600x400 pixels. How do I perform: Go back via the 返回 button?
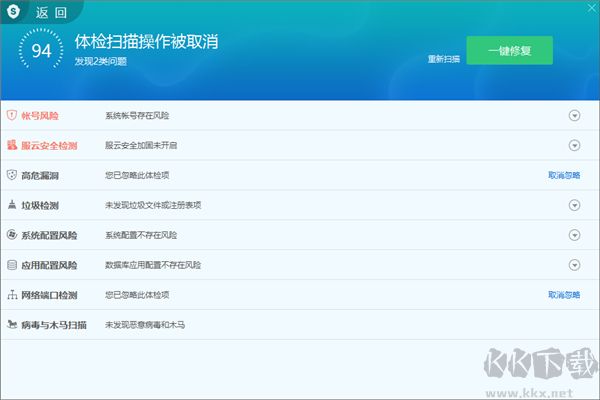click(51, 13)
